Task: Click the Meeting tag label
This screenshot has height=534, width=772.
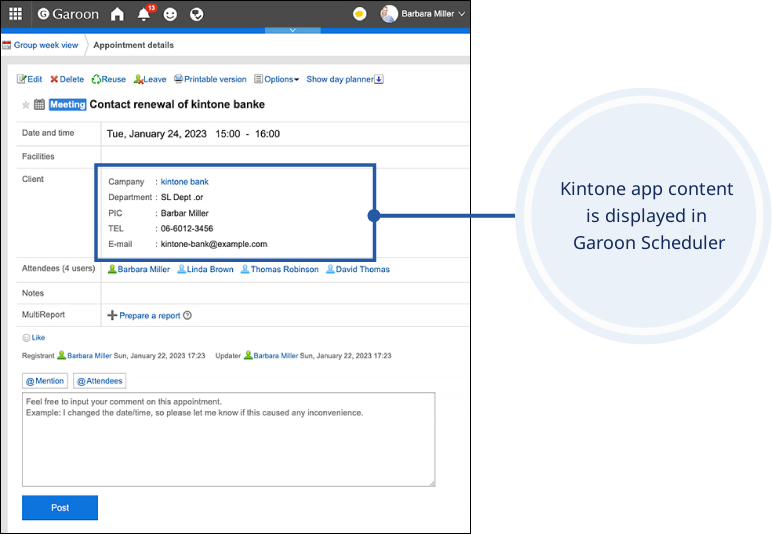Action: click(67, 104)
